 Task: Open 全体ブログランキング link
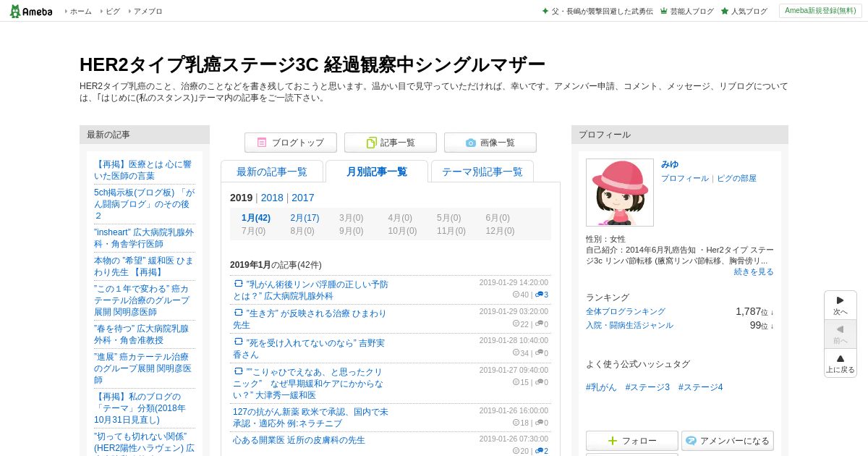pyautogui.click(x=626, y=311)
